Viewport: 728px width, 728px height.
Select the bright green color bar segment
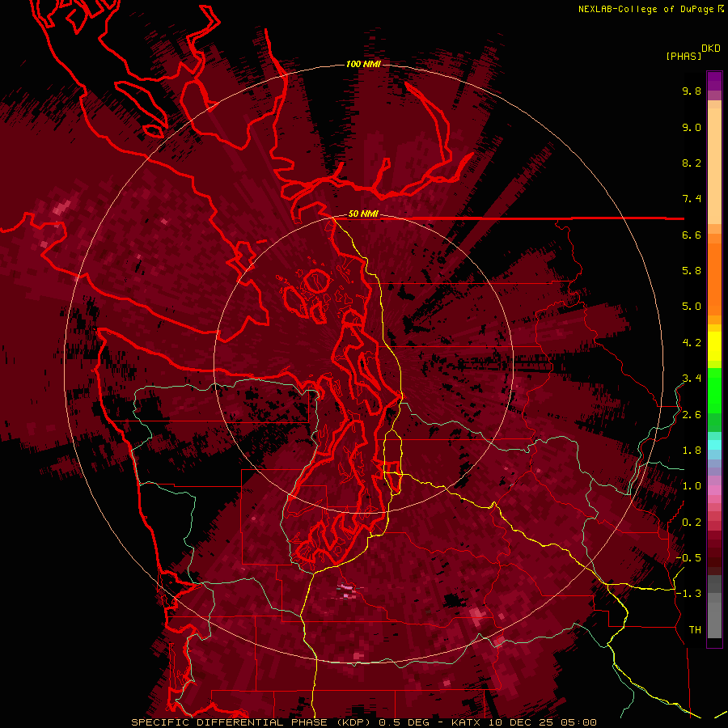[714, 390]
